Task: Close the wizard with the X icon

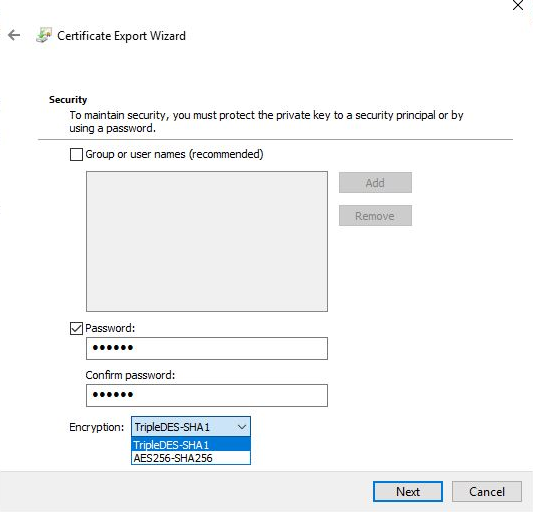Action: point(518,5)
